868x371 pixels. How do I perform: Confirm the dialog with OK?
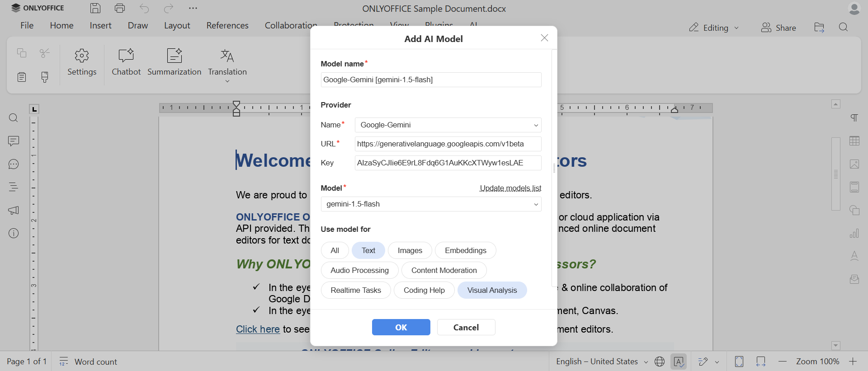pos(401,327)
